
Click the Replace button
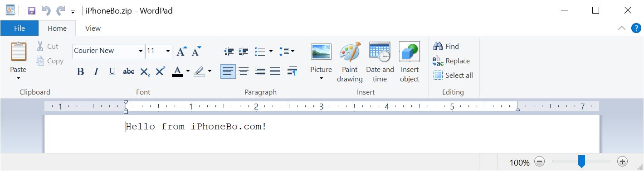pos(451,61)
